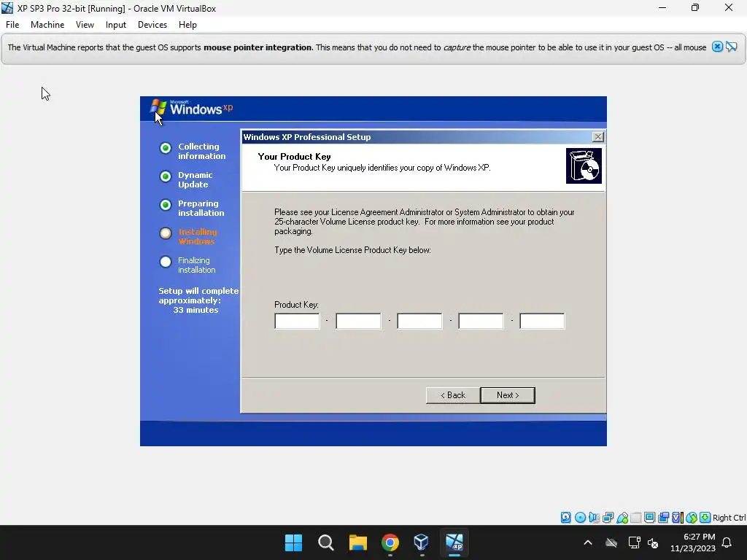The width and height of the screenshot is (747, 560).
Task: Open File Explorer from the taskbar
Action: (357, 542)
